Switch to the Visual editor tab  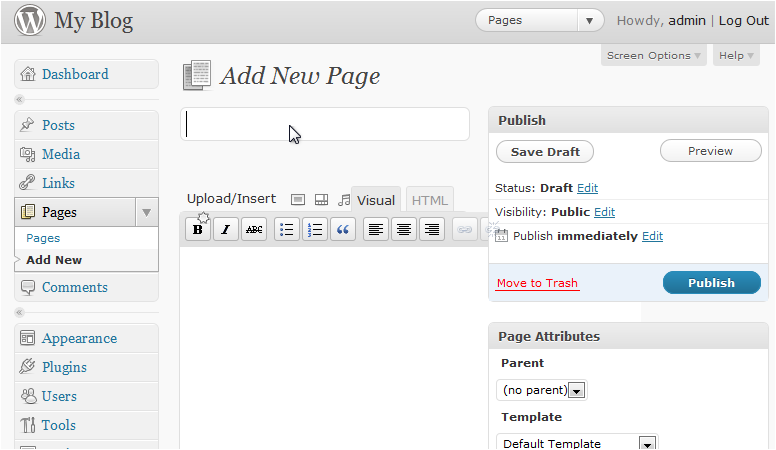click(x=376, y=200)
